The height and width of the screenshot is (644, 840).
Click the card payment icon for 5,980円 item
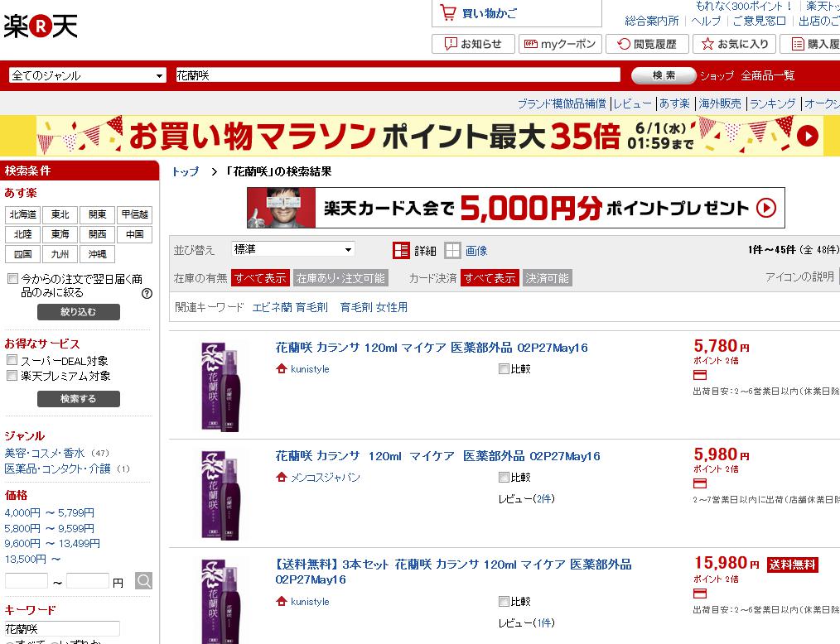click(700, 483)
